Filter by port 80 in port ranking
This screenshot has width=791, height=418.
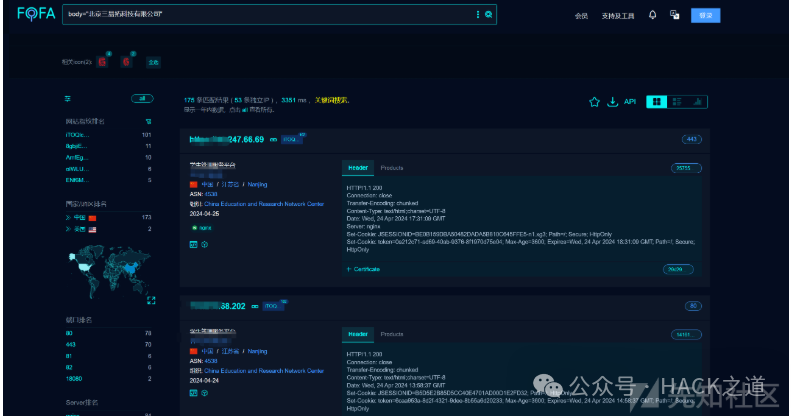tap(69, 333)
